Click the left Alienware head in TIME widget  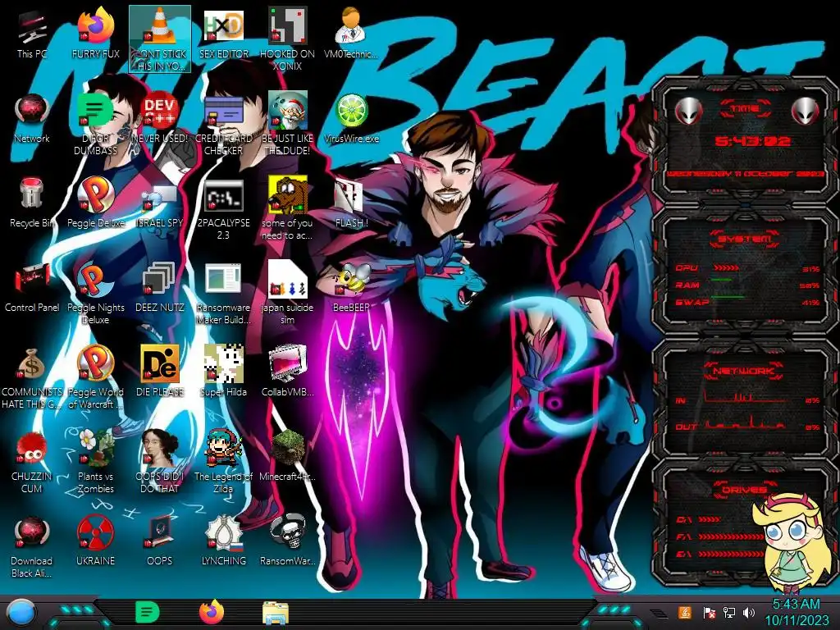coord(688,111)
